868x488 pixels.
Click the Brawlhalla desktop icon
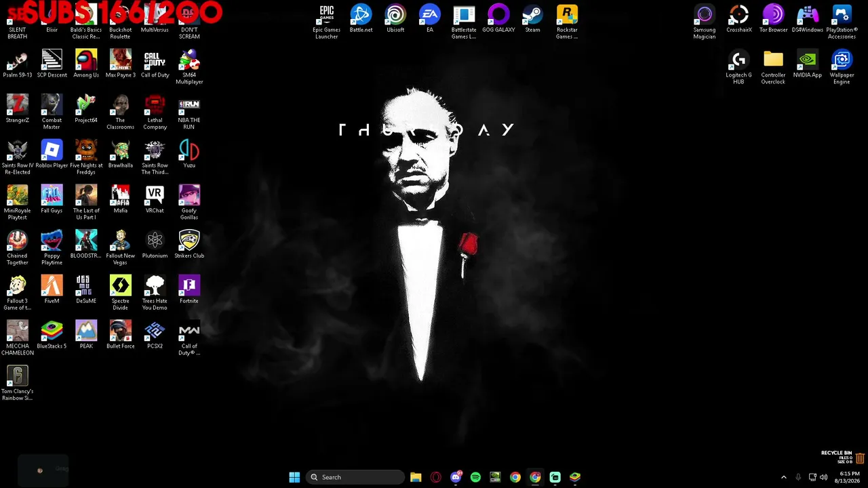click(121, 155)
